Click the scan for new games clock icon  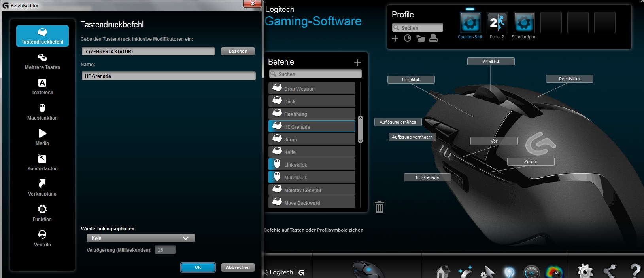pos(408,38)
